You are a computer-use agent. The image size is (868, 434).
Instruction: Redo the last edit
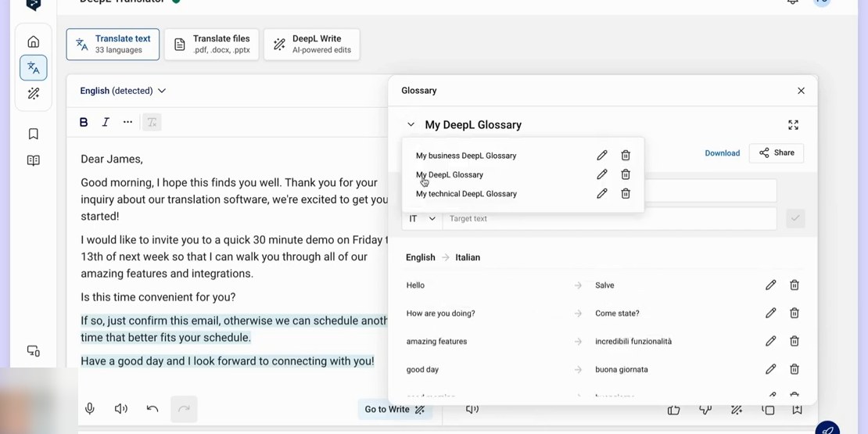coord(184,409)
